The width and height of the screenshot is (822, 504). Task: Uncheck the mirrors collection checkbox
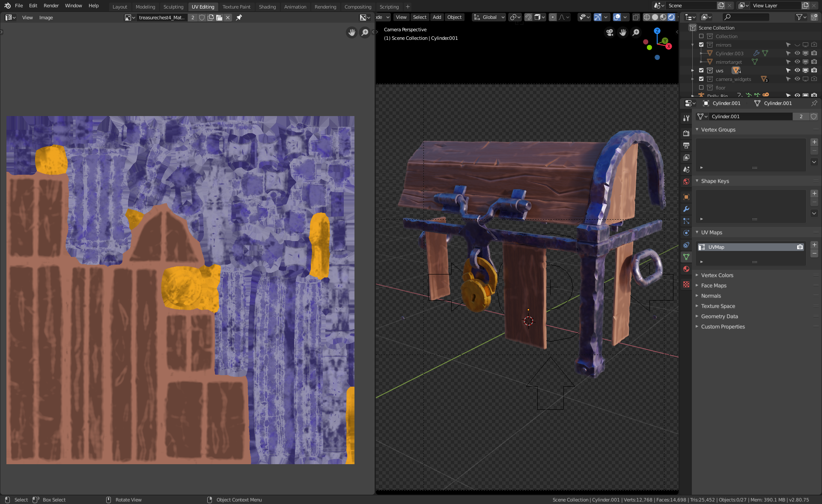[x=701, y=45]
